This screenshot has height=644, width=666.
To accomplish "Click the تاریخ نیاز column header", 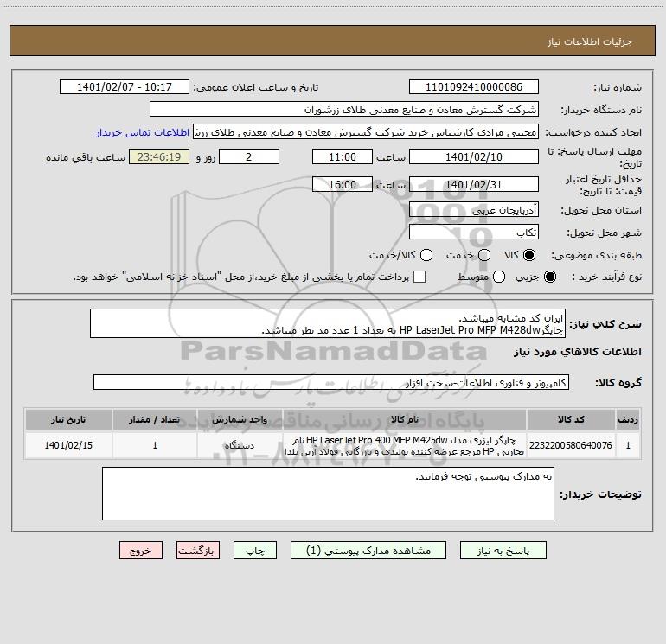I will point(68,420).
